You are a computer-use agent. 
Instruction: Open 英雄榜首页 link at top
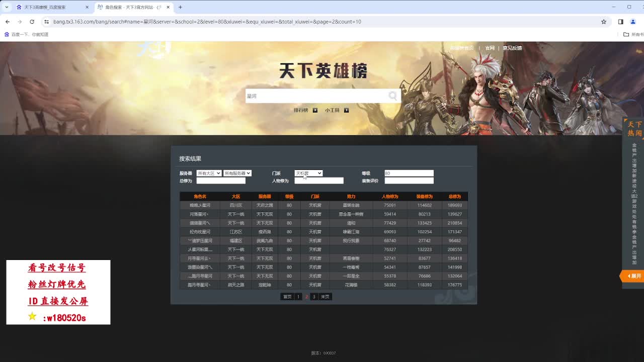(461, 48)
